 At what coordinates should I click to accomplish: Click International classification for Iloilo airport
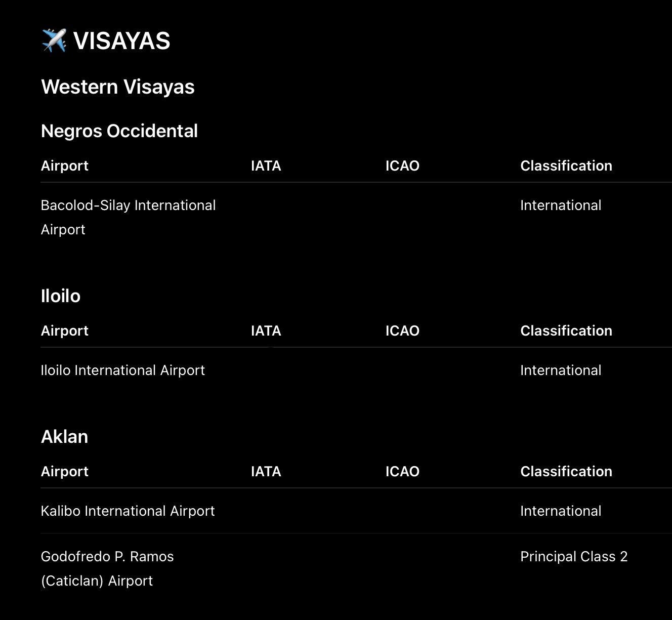point(561,370)
